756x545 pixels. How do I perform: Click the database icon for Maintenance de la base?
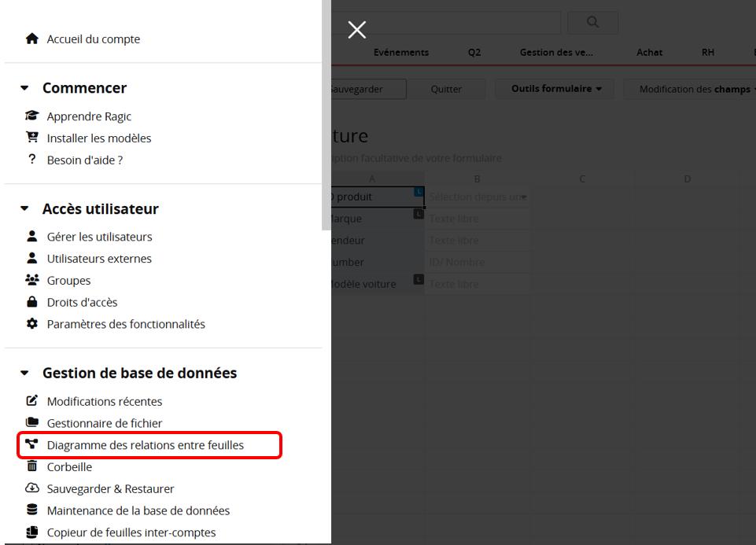click(x=31, y=510)
